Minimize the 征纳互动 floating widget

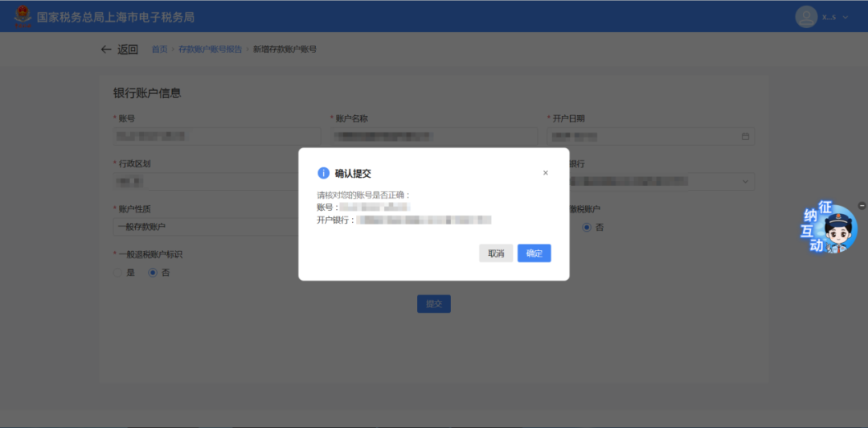click(862, 206)
